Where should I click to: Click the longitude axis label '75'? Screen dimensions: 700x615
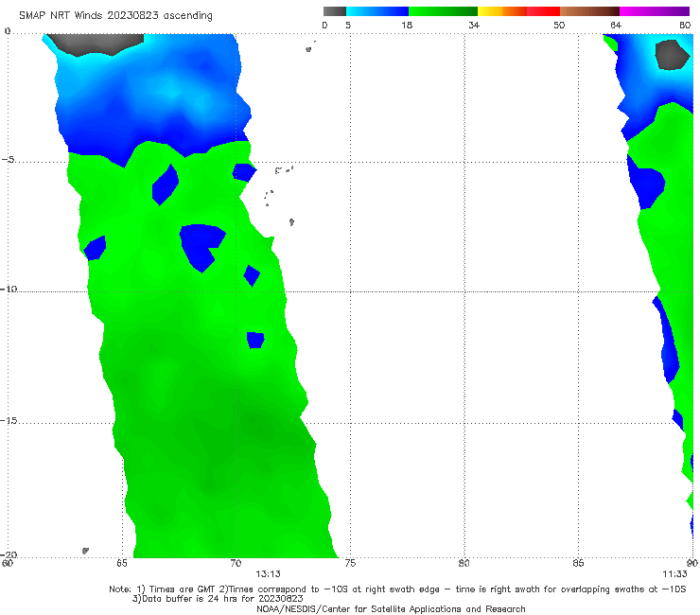pyautogui.click(x=350, y=563)
